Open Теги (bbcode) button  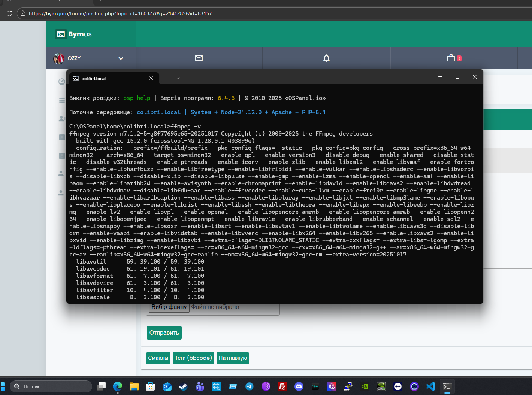193,358
